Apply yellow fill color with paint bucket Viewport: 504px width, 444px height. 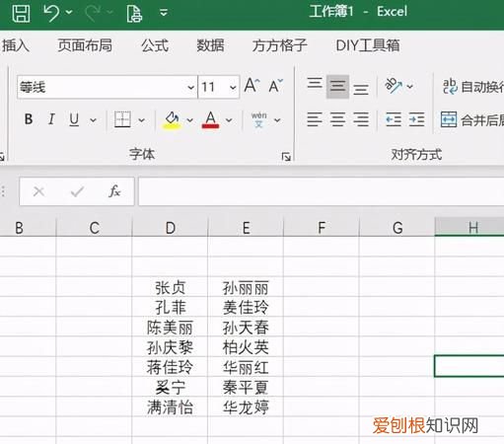coord(172,120)
